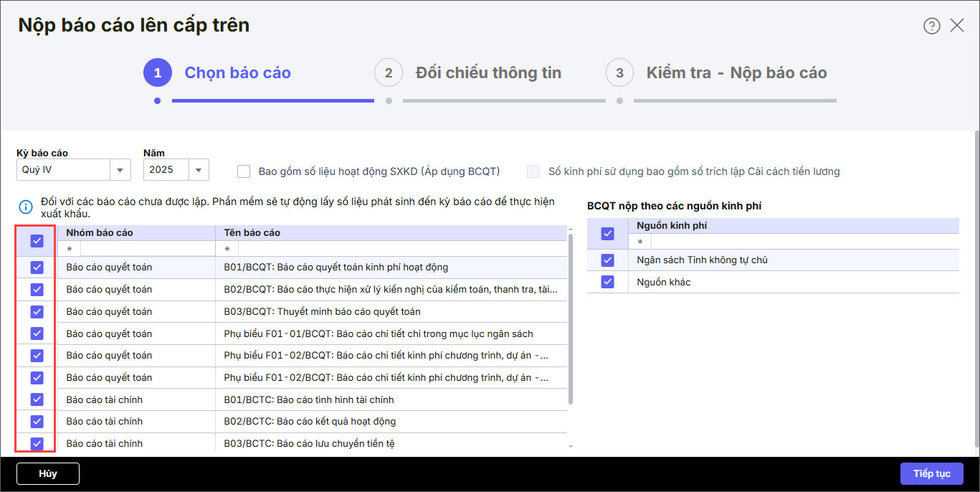Enable Bao gồm số liệu hoạt động SXKD
Image resolution: width=980 pixels, height=492 pixels.
tap(244, 171)
